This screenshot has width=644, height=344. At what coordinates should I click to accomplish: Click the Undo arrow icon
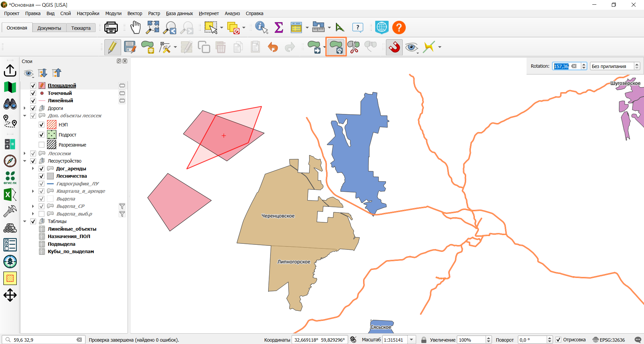coord(273,47)
